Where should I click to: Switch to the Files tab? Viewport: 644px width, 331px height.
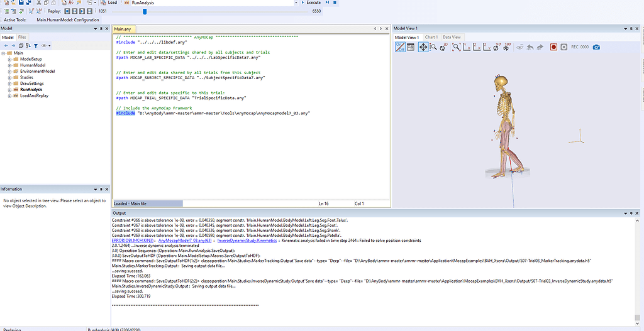click(x=22, y=37)
